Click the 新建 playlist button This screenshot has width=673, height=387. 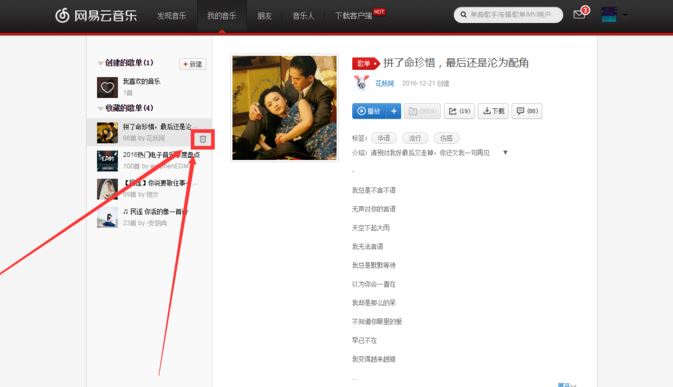point(193,64)
